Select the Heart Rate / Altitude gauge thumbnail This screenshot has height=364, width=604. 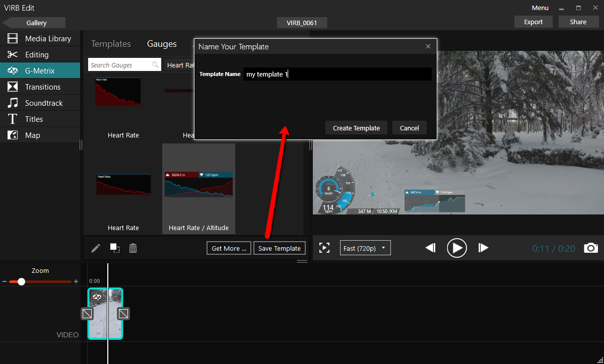198,185
